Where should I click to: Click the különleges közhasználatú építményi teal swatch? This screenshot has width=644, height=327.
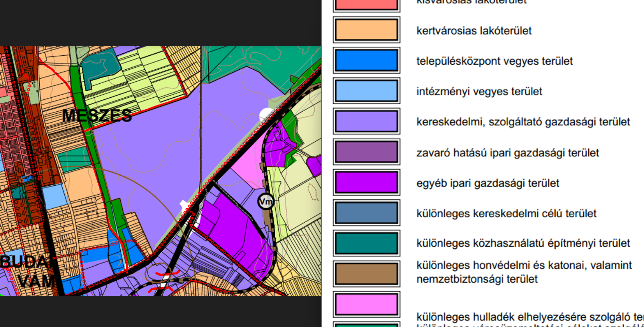coord(366,243)
